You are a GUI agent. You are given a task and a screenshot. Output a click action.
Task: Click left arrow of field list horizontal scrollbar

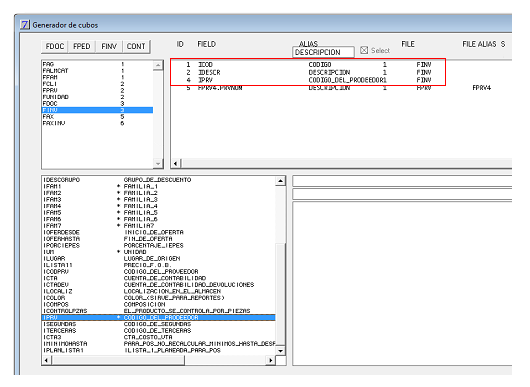46,360
